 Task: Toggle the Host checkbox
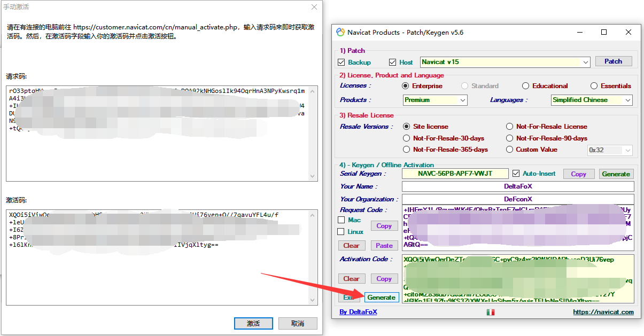(393, 62)
